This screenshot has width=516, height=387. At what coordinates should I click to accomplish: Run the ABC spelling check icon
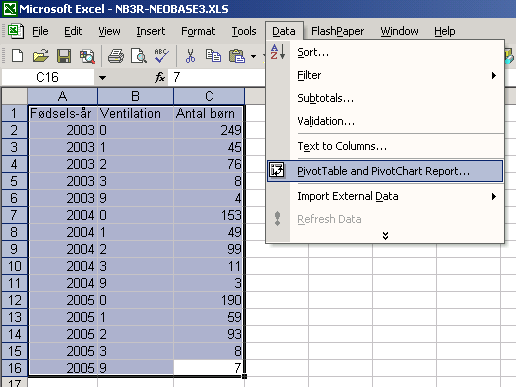coord(162,56)
